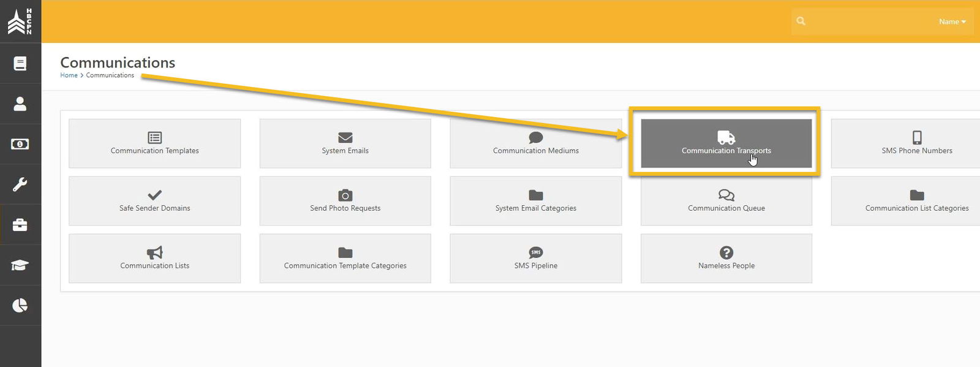Open the pie chart icon in sidebar
980x367 pixels.
pyautogui.click(x=20, y=305)
